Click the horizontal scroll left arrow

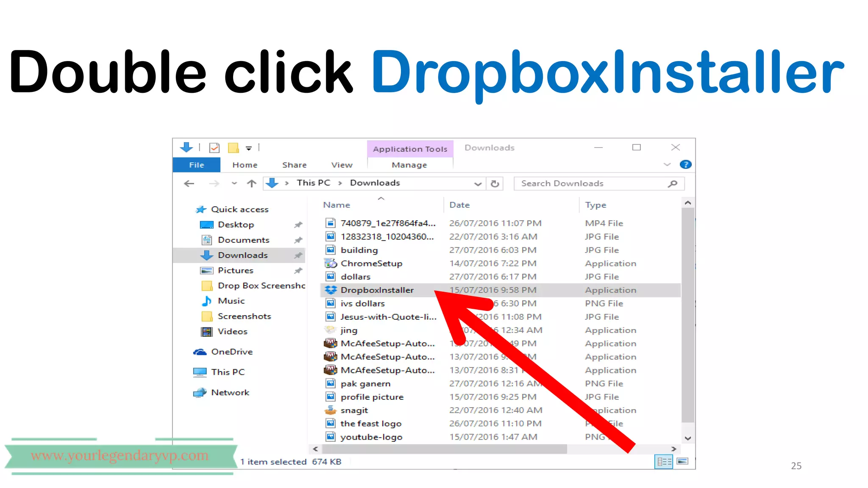click(x=315, y=449)
